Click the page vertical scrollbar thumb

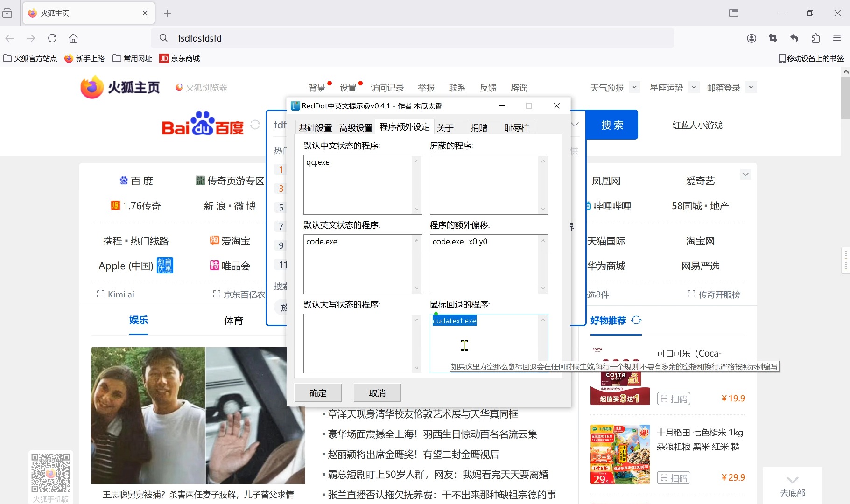point(845,98)
